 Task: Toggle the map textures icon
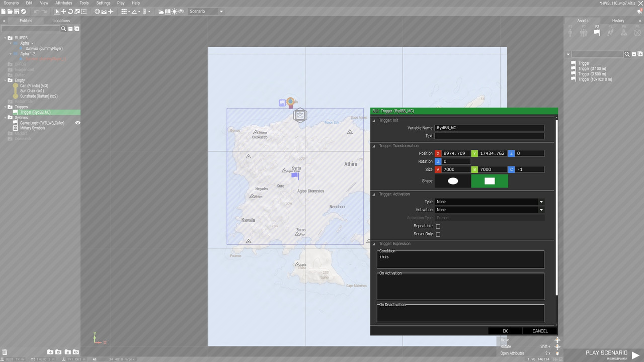[168, 12]
